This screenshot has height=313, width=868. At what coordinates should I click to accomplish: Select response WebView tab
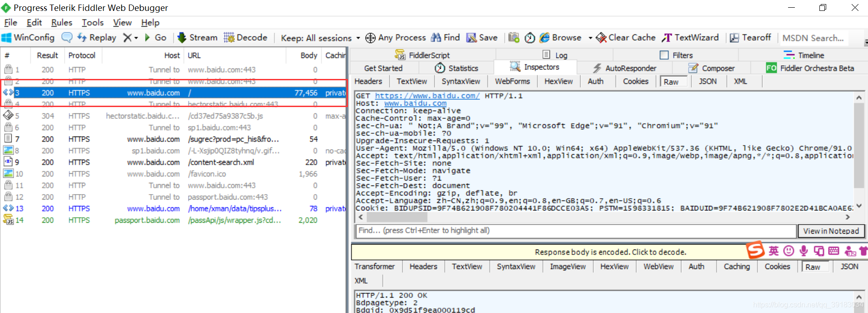pos(658,266)
